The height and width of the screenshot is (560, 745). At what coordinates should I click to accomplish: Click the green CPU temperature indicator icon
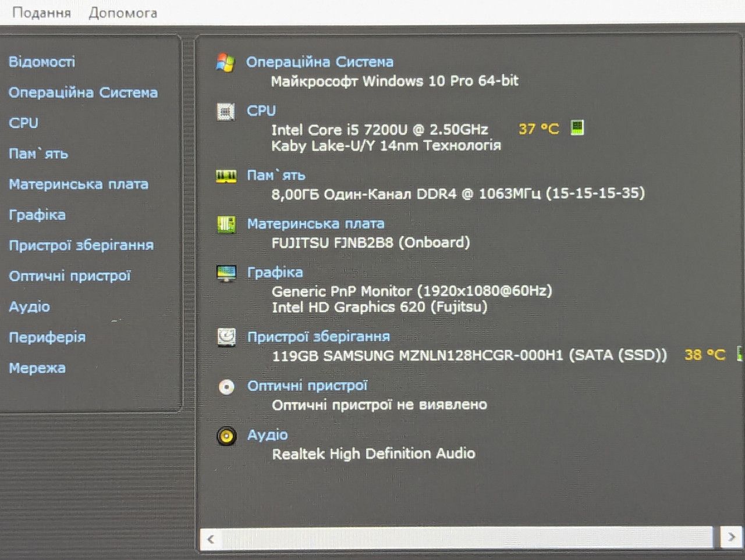pyautogui.click(x=577, y=127)
